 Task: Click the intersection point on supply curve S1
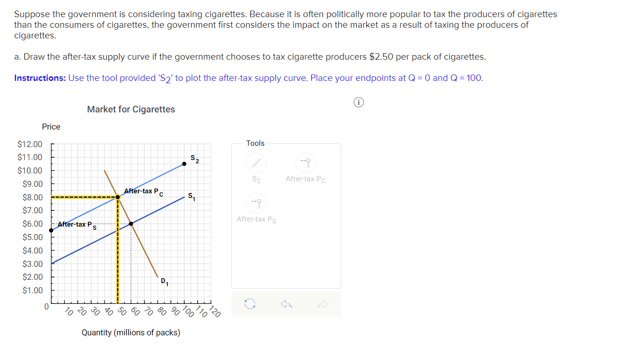coord(131,223)
